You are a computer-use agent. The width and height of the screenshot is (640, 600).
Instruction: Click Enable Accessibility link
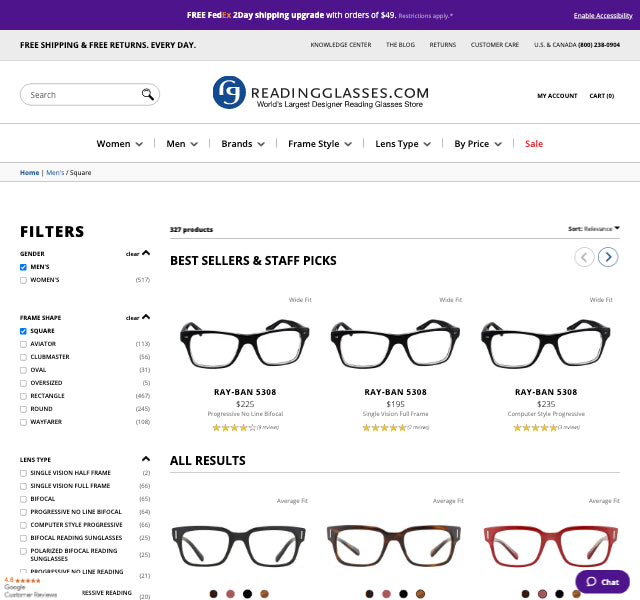pyautogui.click(x=603, y=16)
